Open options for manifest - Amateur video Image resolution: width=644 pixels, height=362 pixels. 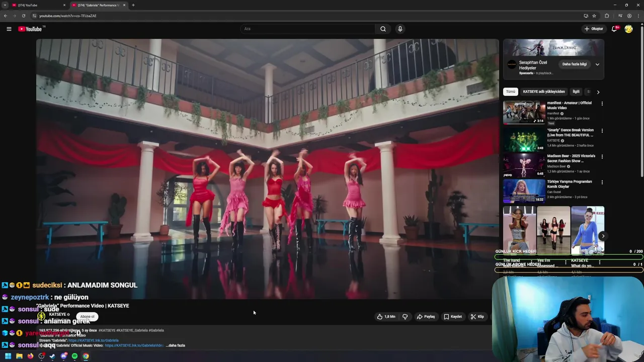coord(602,104)
